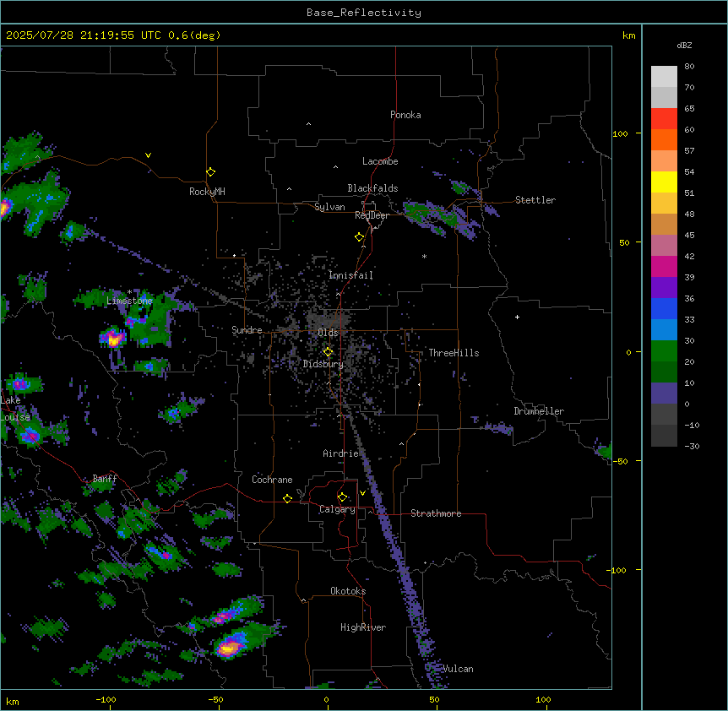Viewport: 728px width, 711px height.
Task: Select the RedDeer city label
Action: point(372,215)
